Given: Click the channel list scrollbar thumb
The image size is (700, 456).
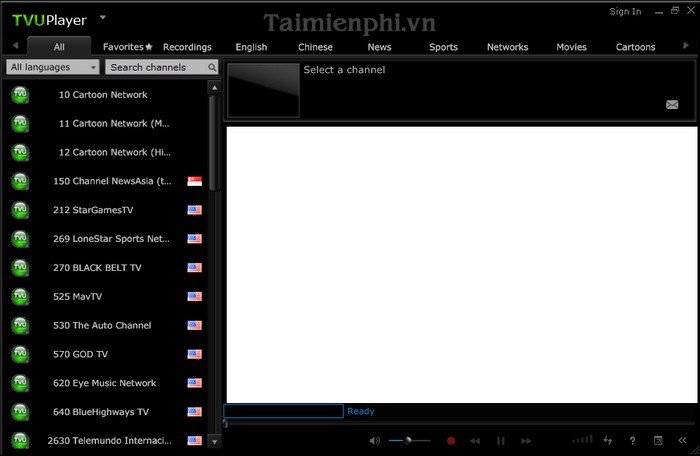Looking at the screenshot, I should (x=213, y=143).
